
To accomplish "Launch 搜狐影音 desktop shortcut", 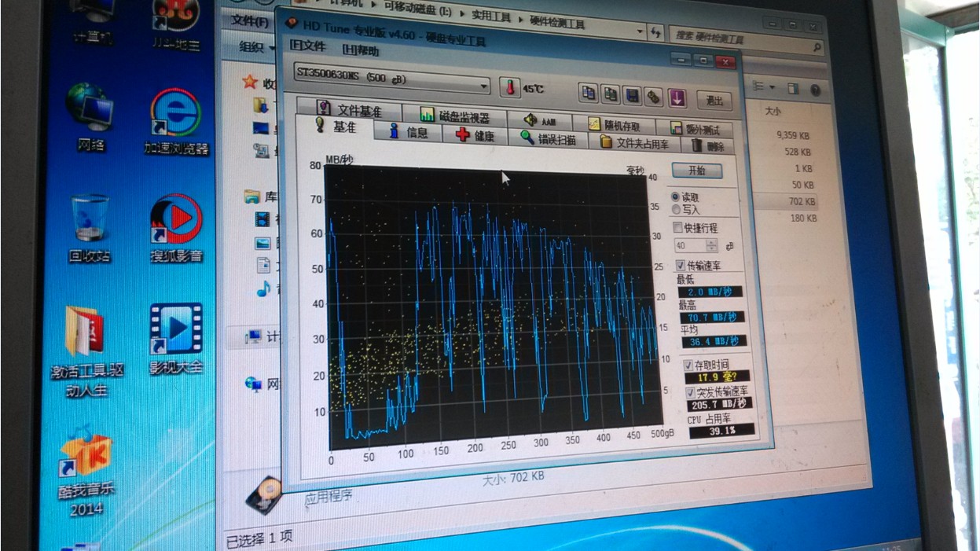I will point(176,228).
